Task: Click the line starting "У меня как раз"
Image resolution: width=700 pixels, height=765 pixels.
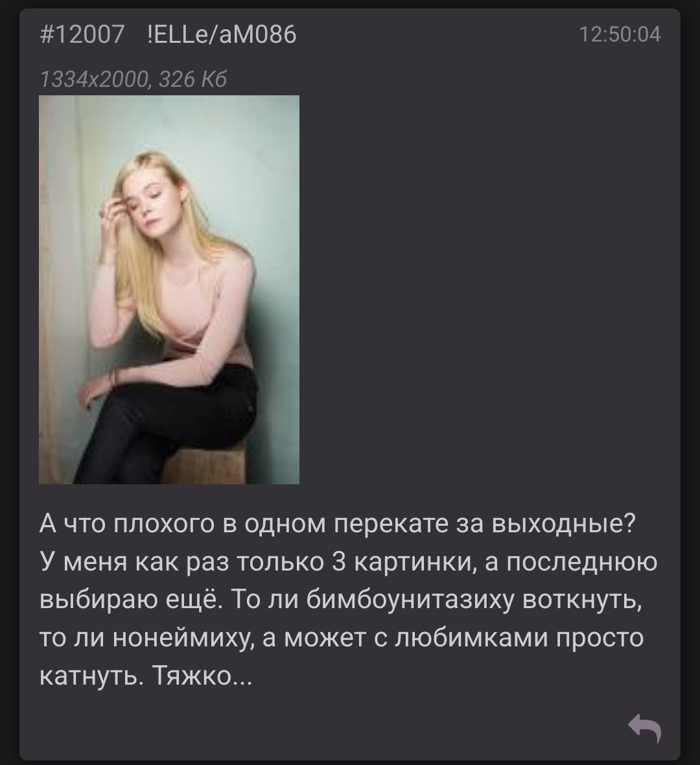Action: [348, 561]
